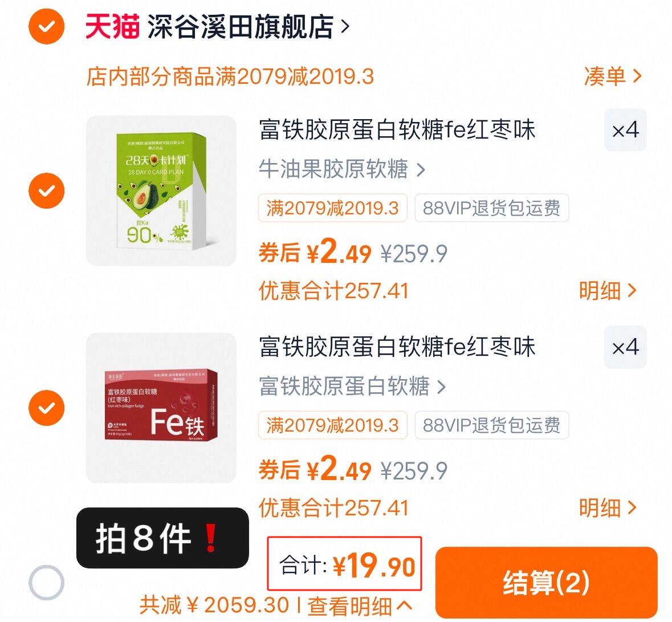Click the 满2079减2019.3 coupon tag
The image size is (672, 622).
pyautogui.click(x=332, y=209)
